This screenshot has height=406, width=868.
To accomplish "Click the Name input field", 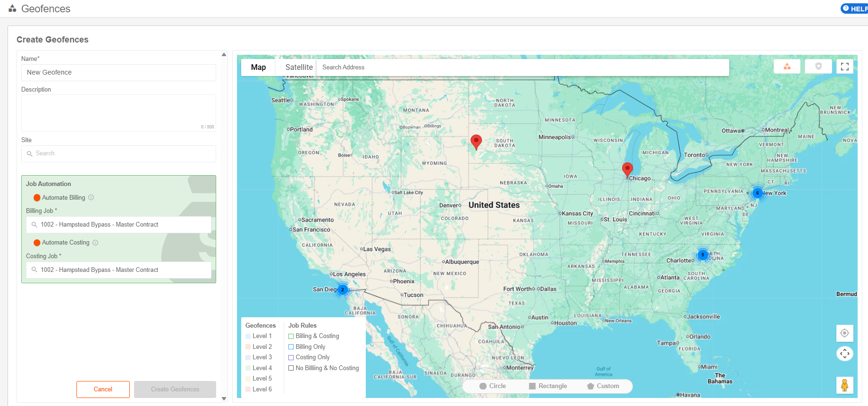I will pos(118,73).
